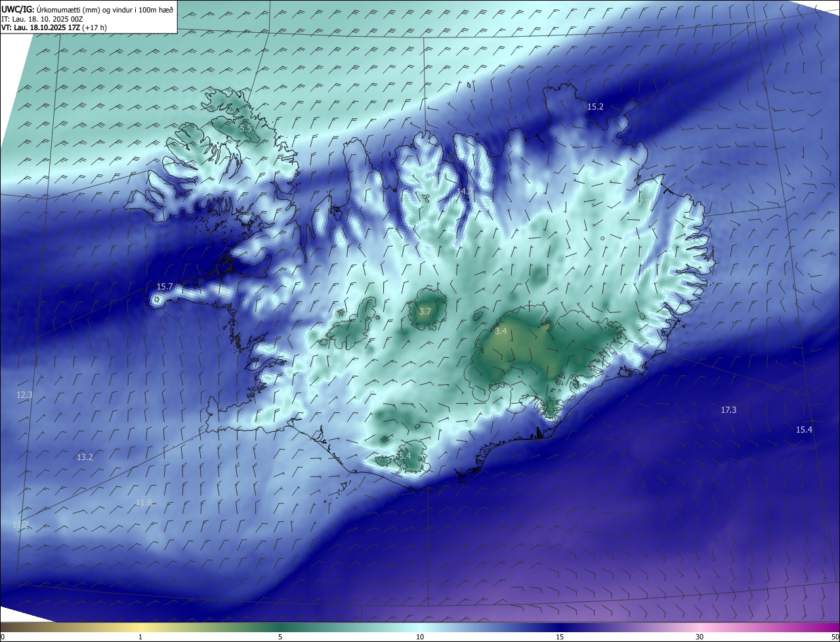Click the 17.3 value over southeast ocean
Viewport: 840px width, 642px height.
tap(728, 410)
